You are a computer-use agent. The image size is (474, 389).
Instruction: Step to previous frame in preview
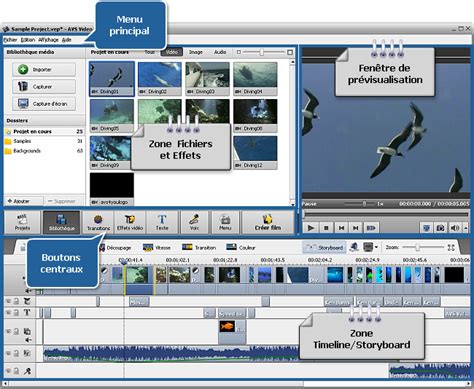pyautogui.click(x=341, y=228)
